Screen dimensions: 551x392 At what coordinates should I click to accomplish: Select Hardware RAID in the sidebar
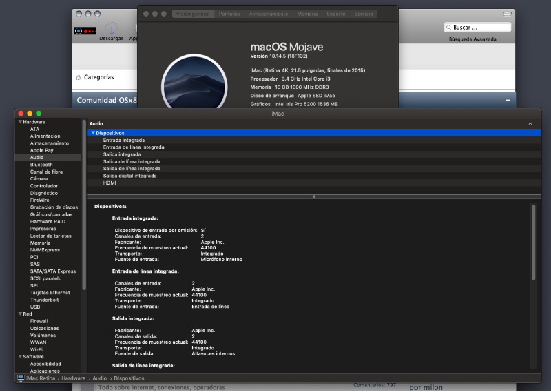click(48, 221)
